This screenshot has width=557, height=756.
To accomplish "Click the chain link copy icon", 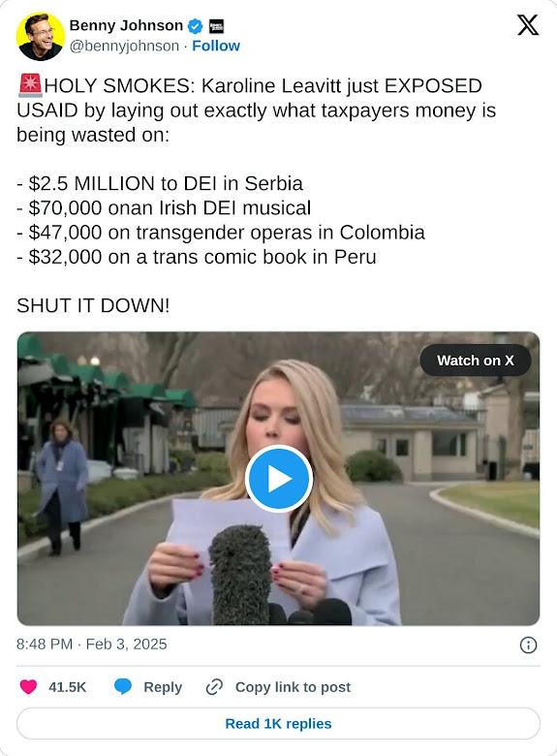I will coord(214,687).
